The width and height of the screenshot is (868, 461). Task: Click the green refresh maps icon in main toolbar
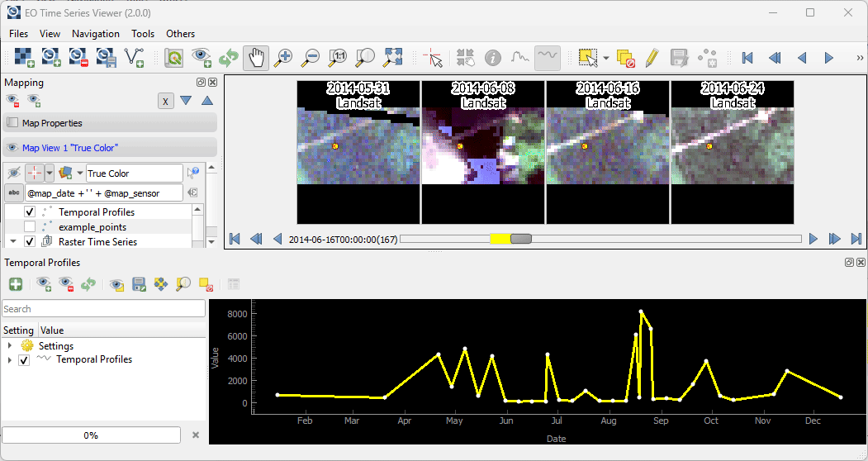point(228,57)
